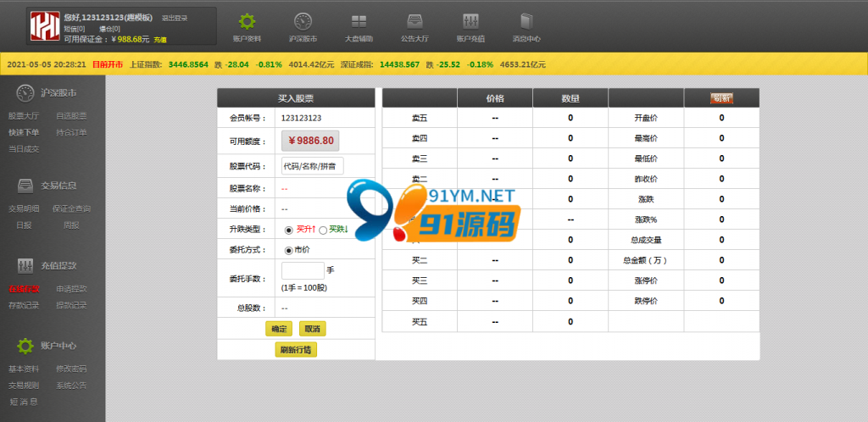Select the 市价 order type radio
Screen dimensions: 868x422
288,250
